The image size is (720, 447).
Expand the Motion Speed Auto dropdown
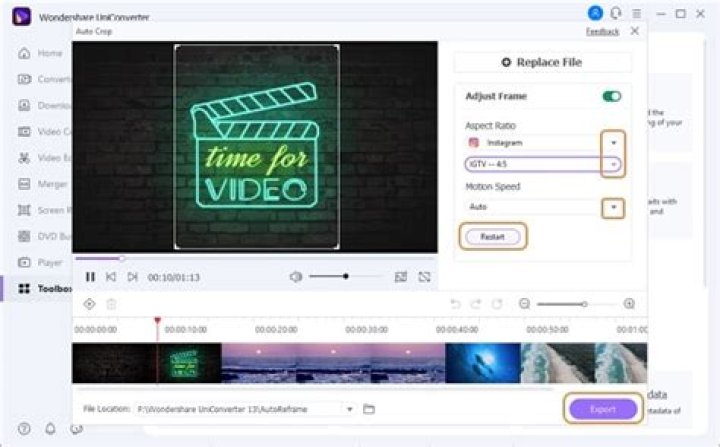(x=613, y=207)
